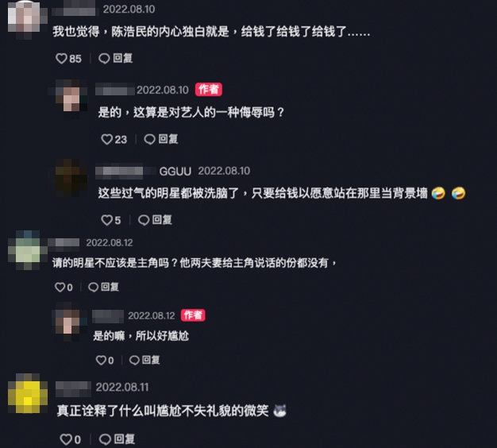Image resolution: width=497 pixels, height=448 pixels.
Task: Click the red 作者 badge dated 2022.08.12
Action: [193, 315]
